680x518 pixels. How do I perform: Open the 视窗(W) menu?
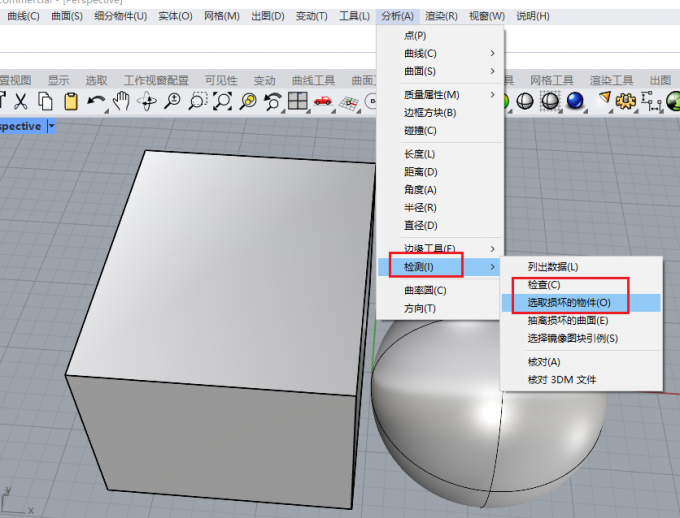click(487, 16)
